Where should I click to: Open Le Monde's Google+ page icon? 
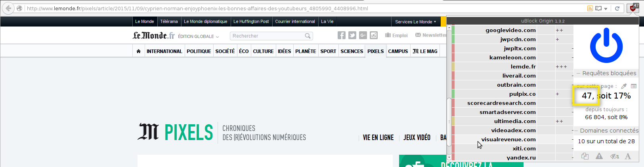pos(363,36)
